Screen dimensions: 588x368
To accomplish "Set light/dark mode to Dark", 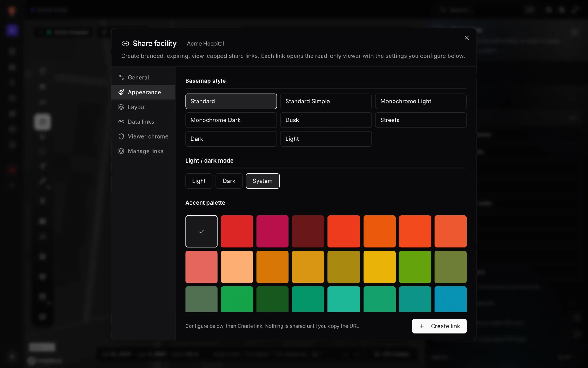I will coord(229,181).
